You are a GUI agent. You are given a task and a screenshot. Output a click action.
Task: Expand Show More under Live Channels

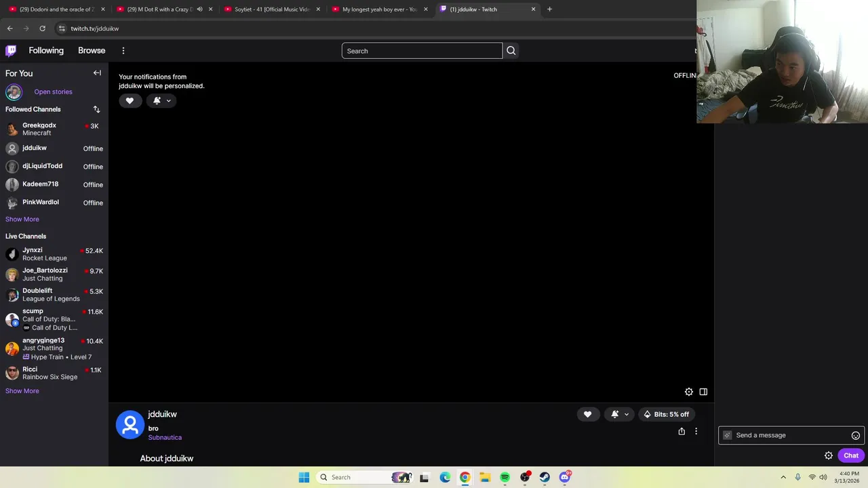22,391
